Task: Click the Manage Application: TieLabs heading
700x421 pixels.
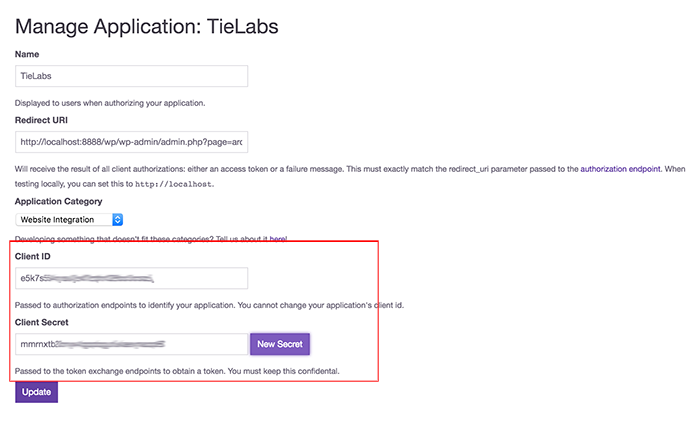Action: point(147,27)
